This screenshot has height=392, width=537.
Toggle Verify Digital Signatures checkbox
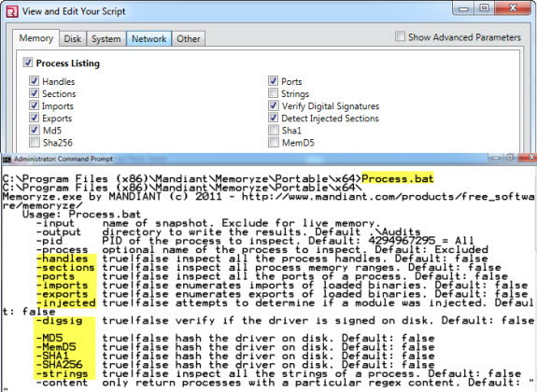coord(273,105)
